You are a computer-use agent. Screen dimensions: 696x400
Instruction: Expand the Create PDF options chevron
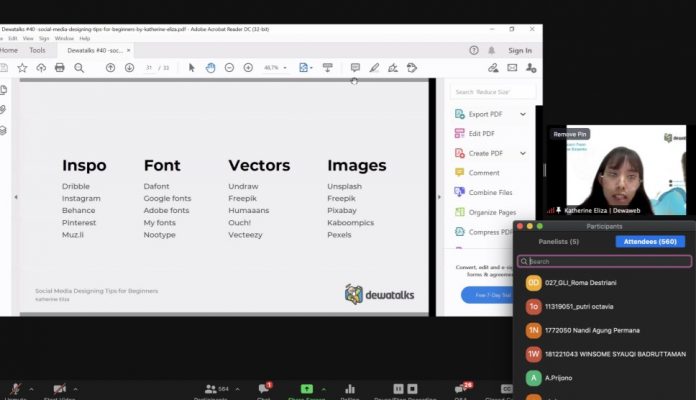pos(521,153)
